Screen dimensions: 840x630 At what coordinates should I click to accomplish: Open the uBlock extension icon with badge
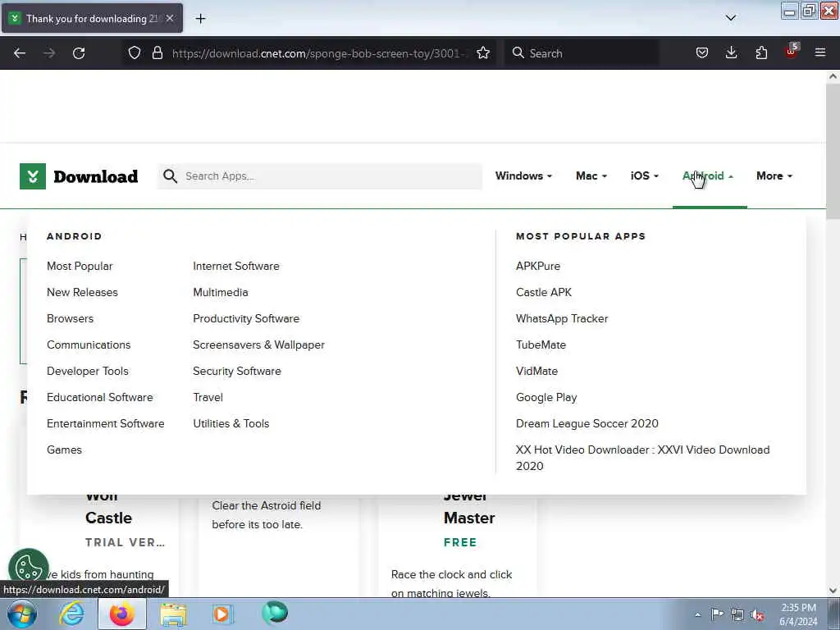point(792,52)
